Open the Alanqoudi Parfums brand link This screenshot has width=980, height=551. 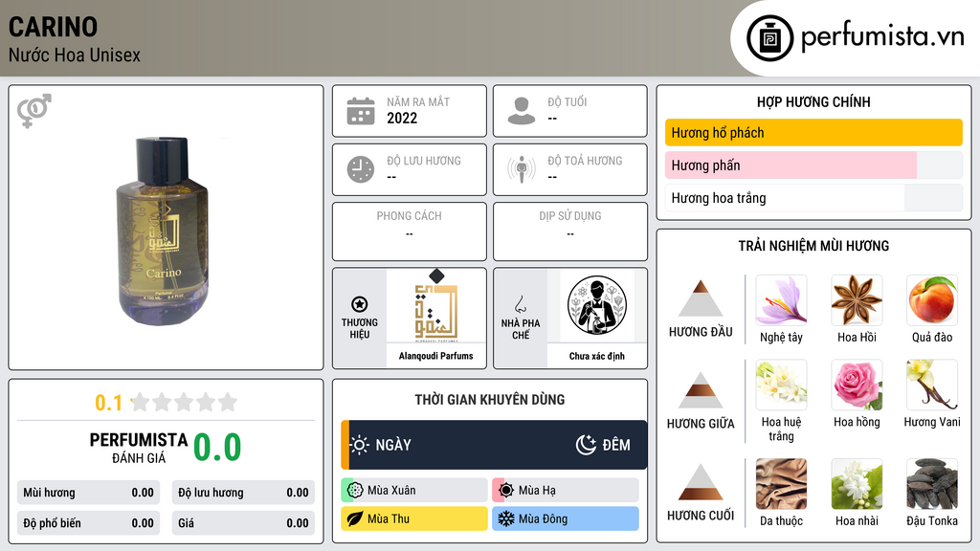pyautogui.click(x=435, y=356)
